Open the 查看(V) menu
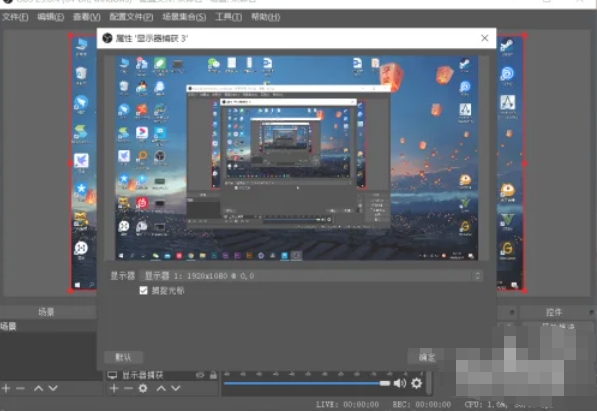Image resolution: width=597 pixels, height=412 pixels. (x=87, y=17)
